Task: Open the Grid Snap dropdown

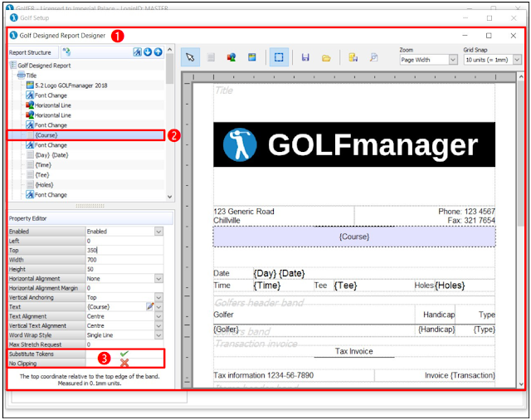Action: pos(517,60)
